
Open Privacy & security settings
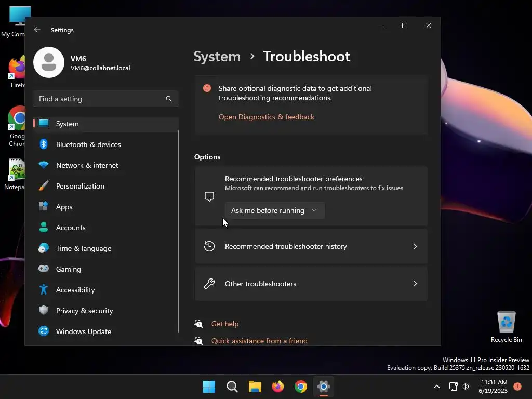click(106, 311)
